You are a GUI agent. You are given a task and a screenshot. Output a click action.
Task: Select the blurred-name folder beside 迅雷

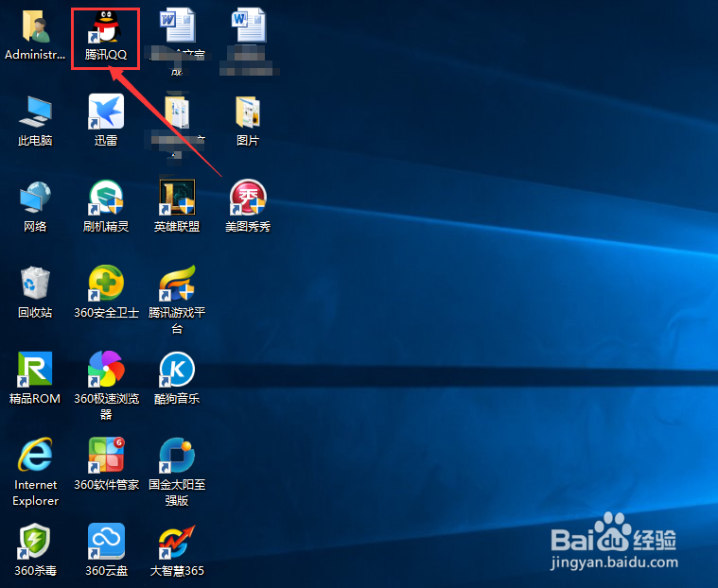(177, 112)
